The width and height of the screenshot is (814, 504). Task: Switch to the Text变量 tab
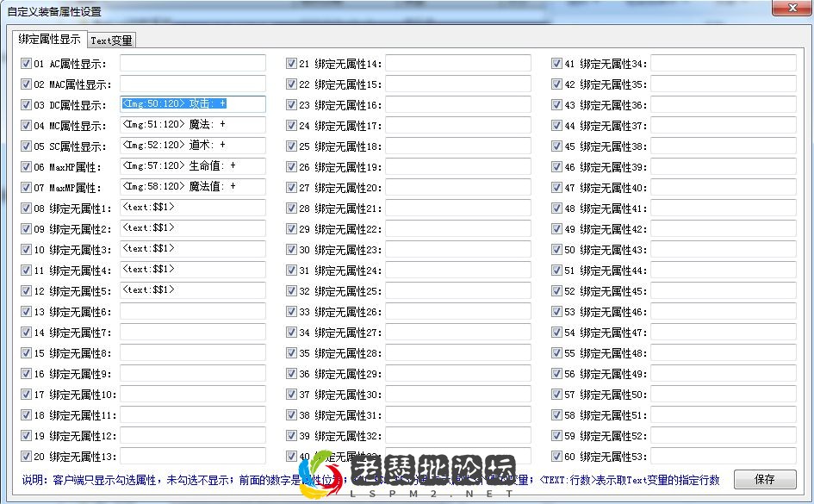click(x=112, y=40)
